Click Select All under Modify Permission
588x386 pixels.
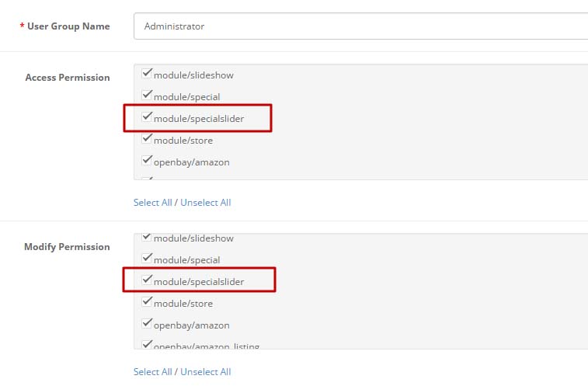[x=152, y=372]
